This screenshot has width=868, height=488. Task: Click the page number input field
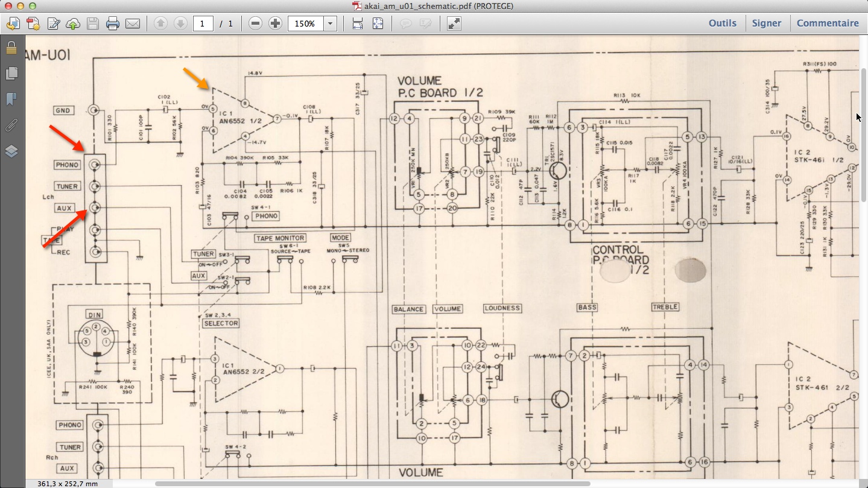pos(203,24)
